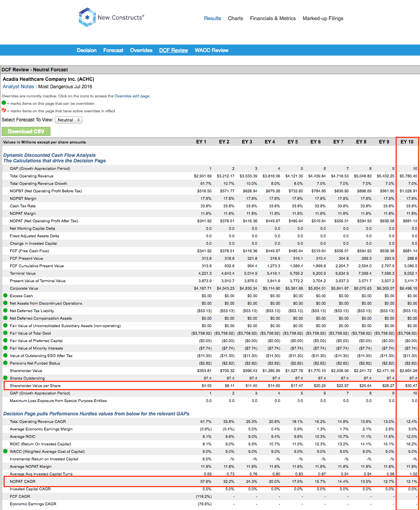Click the Terminal Value row label

coord(22,273)
